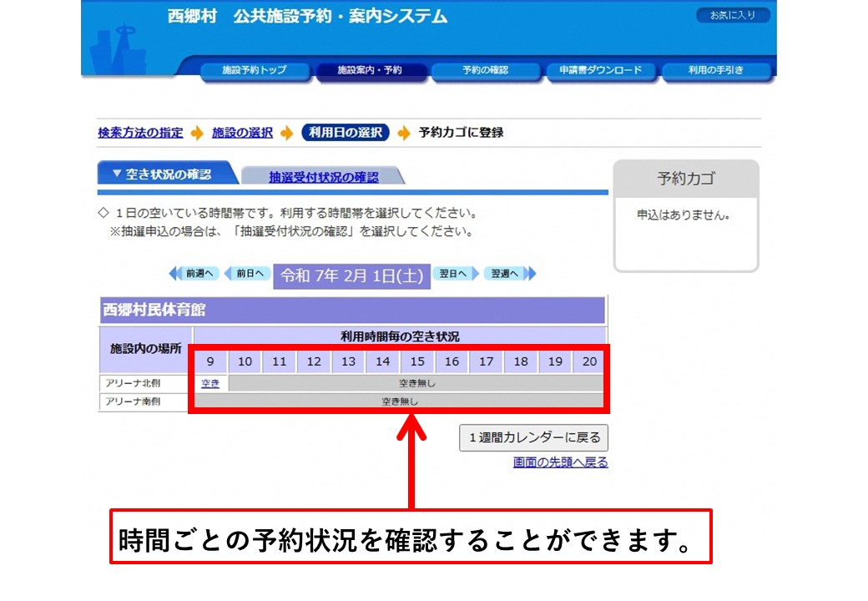Click the date 令和 7年 2月 1日(土)

352,275
